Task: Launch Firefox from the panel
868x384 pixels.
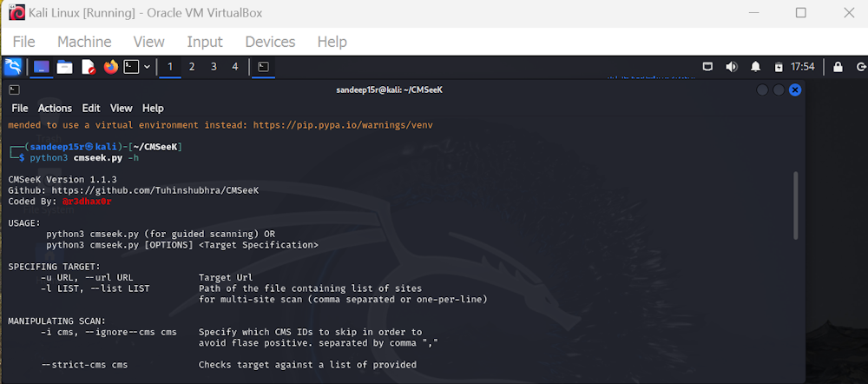Action: pos(111,67)
